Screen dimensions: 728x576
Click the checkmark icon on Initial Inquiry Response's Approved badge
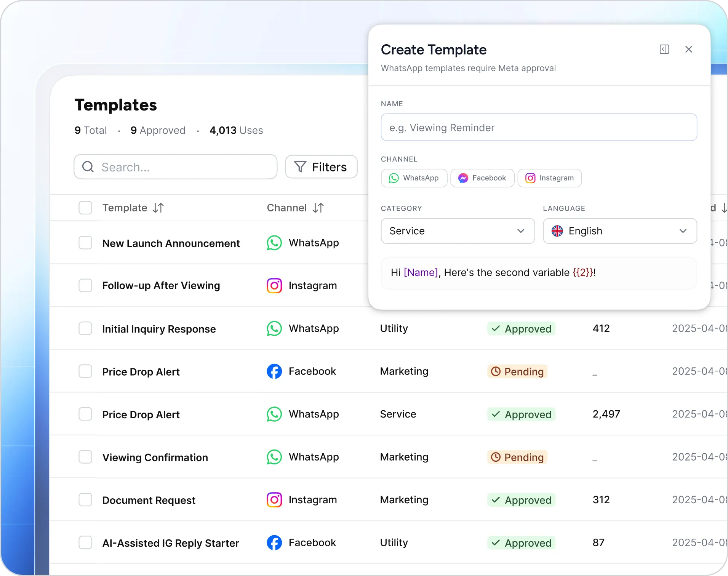[x=496, y=328]
